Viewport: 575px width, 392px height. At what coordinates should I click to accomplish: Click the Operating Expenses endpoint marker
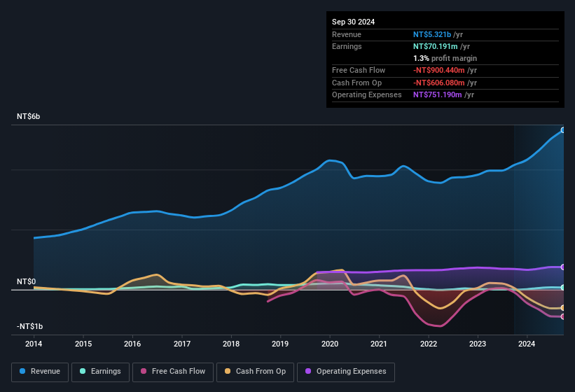pos(563,267)
